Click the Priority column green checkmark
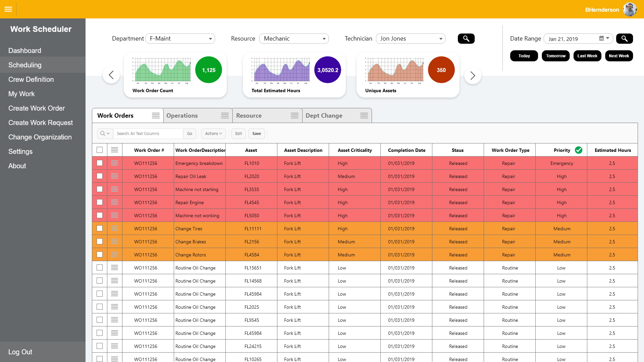The image size is (644, 362). coord(578,150)
